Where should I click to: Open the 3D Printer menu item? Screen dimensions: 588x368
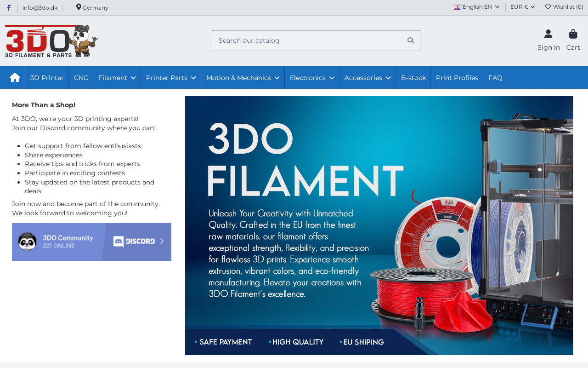[x=47, y=78]
